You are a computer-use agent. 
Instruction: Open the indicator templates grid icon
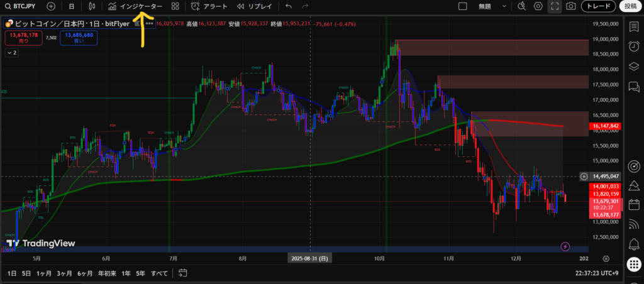tap(175, 6)
